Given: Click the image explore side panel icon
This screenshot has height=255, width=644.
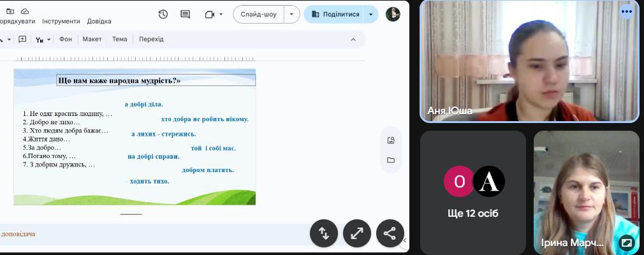Looking at the screenshot, I should tap(391, 140).
